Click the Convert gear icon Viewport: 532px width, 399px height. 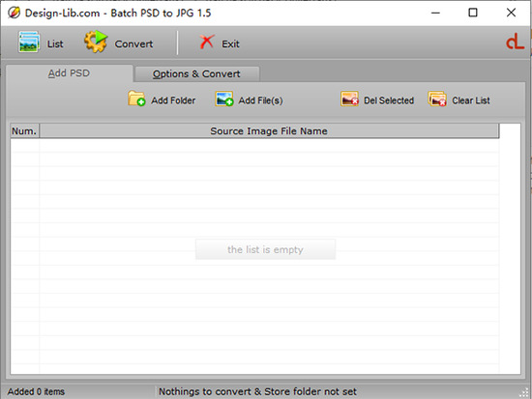pos(96,42)
